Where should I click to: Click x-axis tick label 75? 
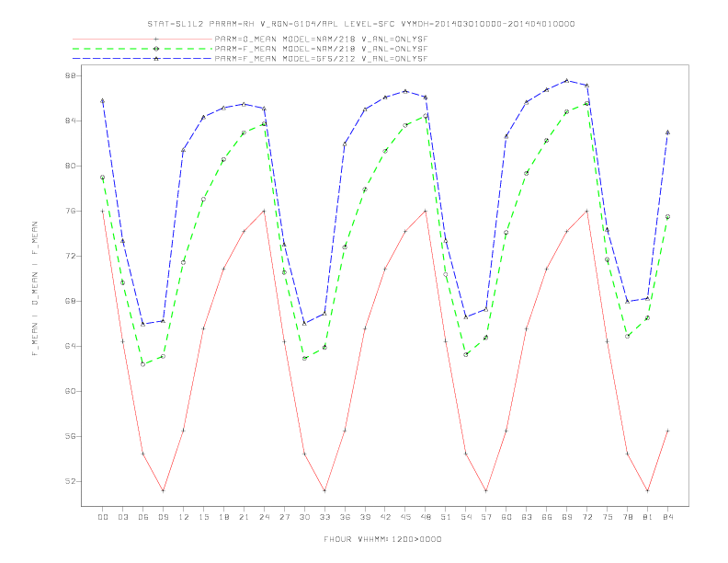(x=608, y=517)
